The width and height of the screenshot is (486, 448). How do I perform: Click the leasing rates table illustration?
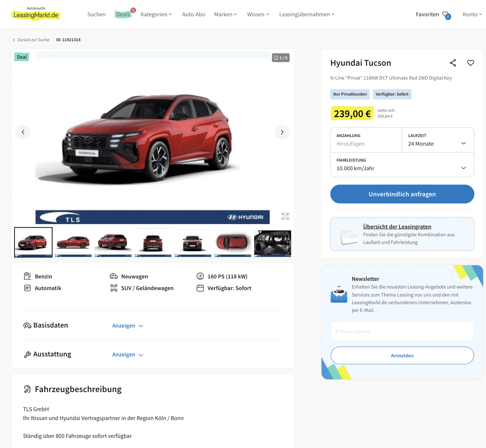click(349, 237)
